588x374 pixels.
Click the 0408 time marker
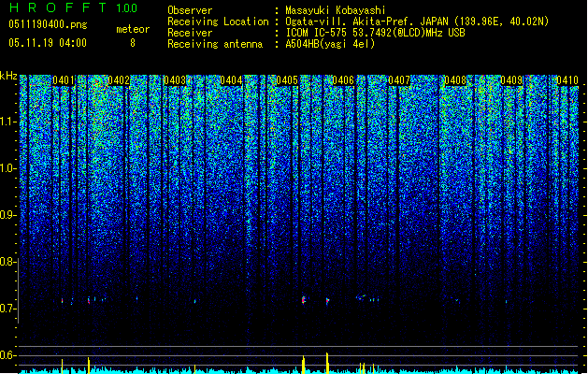(455, 80)
